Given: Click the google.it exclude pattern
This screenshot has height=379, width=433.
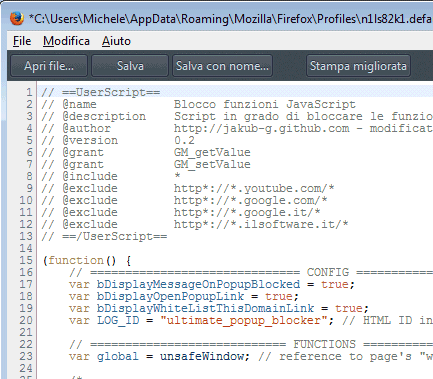Looking at the screenshot, I should 247,212.
